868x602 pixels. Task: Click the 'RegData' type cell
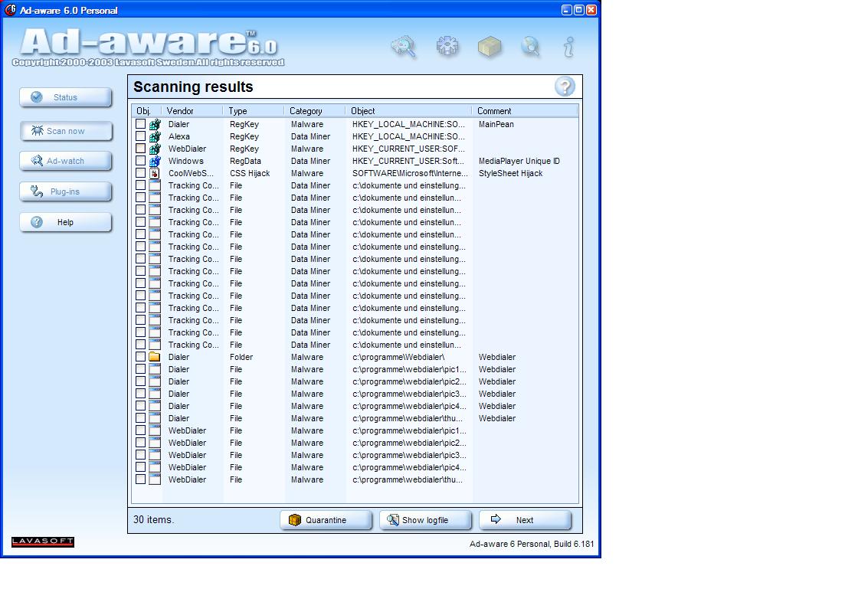[x=245, y=161]
